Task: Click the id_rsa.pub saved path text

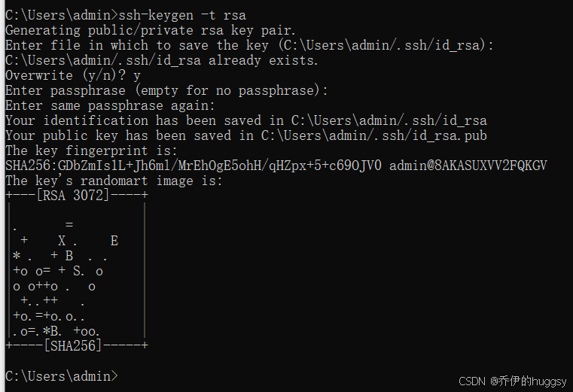Action: point(373,135)
